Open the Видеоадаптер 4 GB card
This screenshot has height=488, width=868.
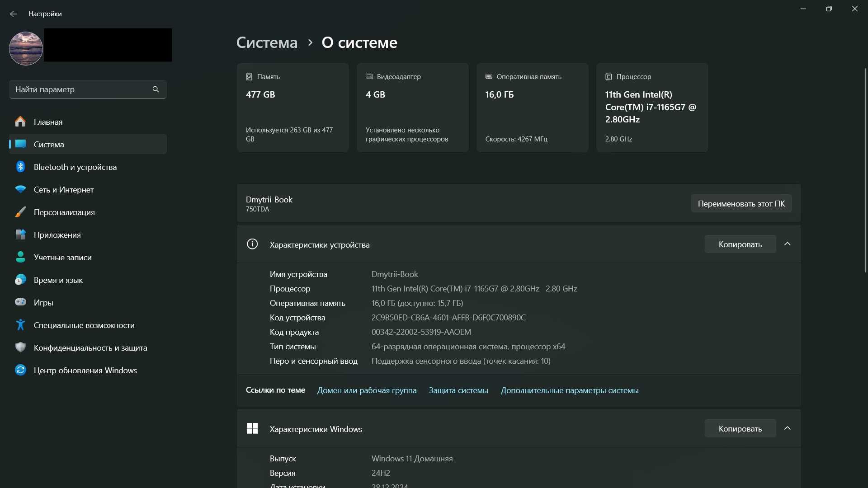pyautogui.click(x=412, y=108)
